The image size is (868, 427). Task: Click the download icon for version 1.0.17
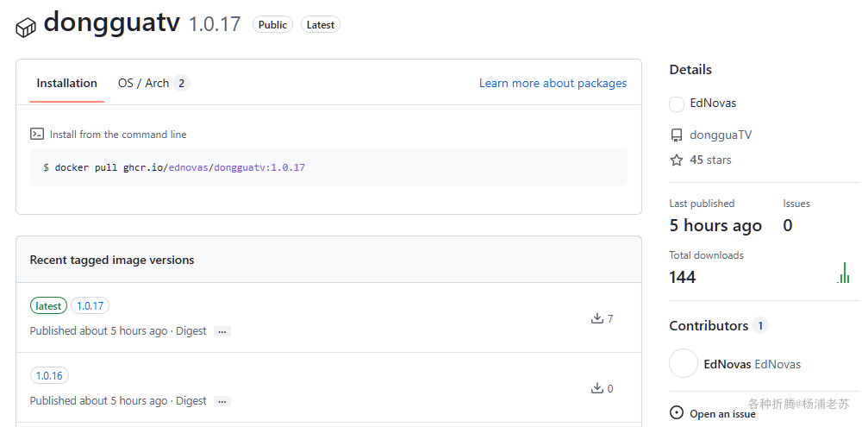596,318
